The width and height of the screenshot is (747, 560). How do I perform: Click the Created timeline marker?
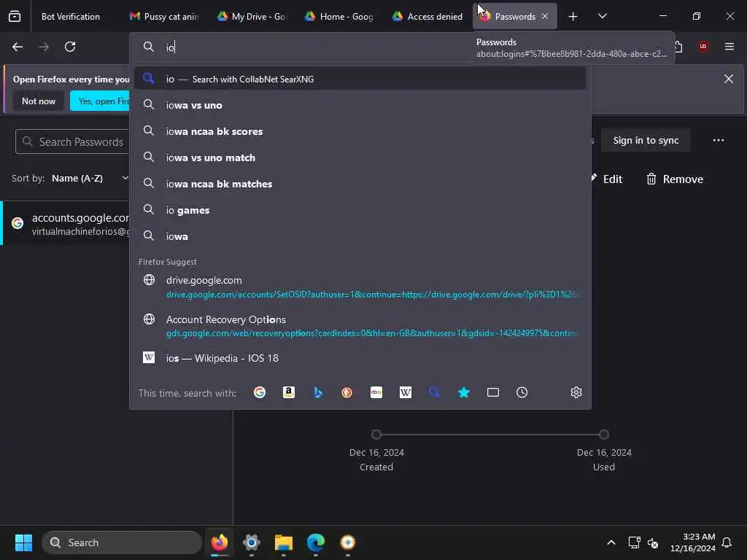tap(376, 435)
